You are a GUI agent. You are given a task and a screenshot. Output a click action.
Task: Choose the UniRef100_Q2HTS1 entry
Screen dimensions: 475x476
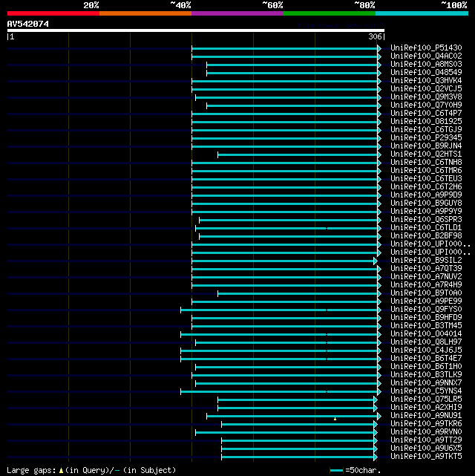[x=426, y=154]
